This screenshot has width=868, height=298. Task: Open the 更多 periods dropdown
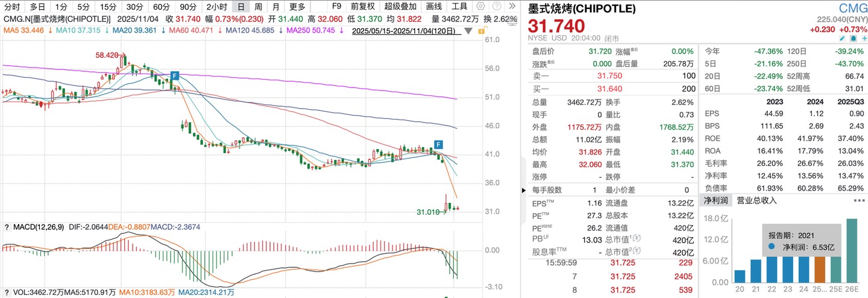point(297,7)
